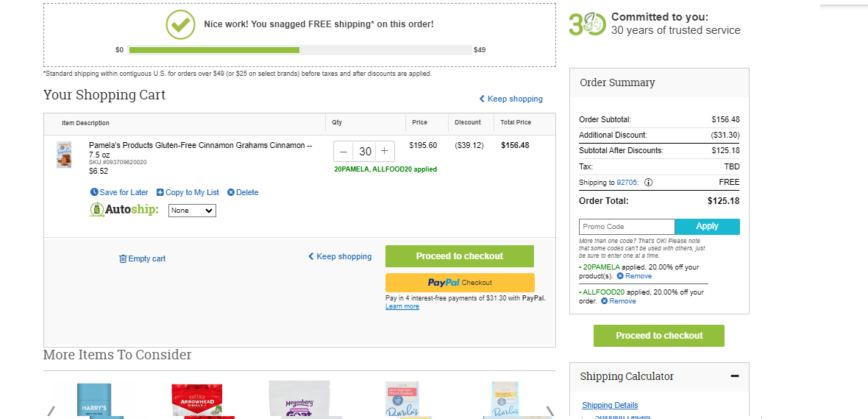Open the Pamela's Gluten-Free Cinnamon Grahams product link
Image resolution: width=868 pixels, height=419 pixels.
pos(200,149)
